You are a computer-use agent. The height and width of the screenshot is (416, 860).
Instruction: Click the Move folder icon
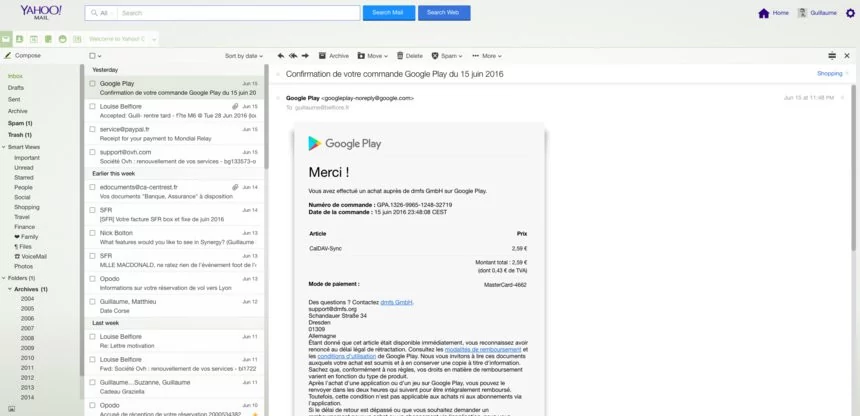point(361,56)
